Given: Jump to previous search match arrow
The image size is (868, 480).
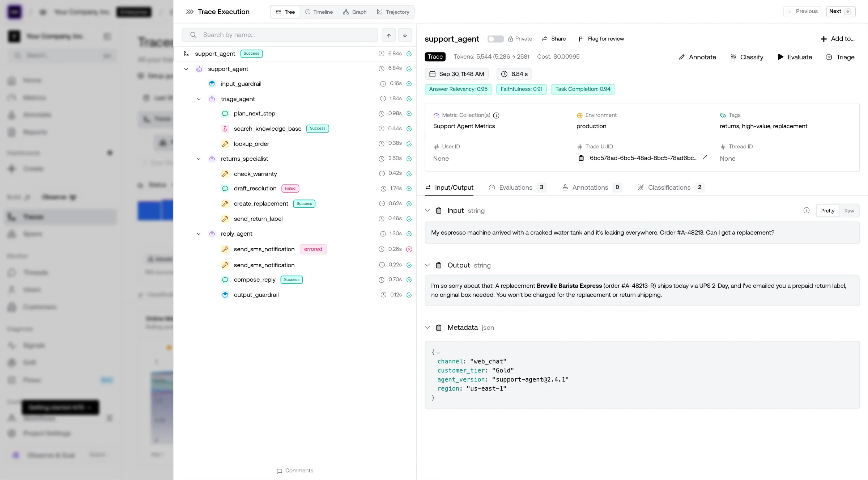Looking at the screenshot, I should click(388, 35).
